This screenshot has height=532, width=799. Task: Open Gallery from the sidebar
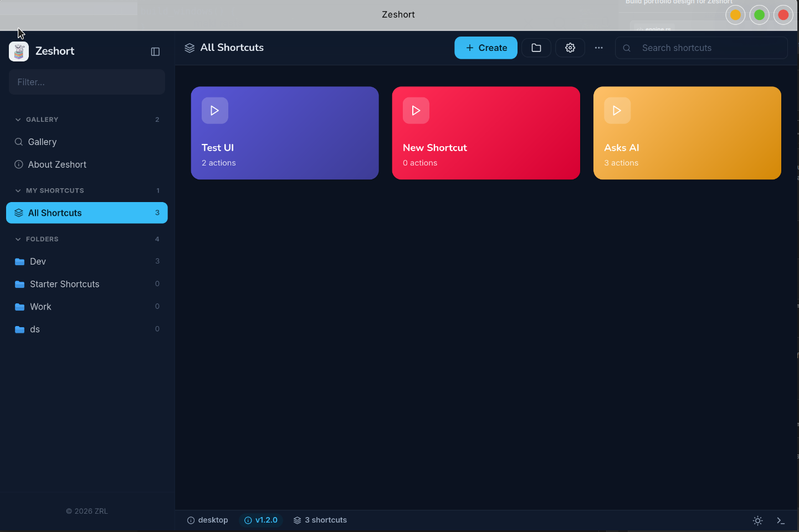[x=87, y=142]
